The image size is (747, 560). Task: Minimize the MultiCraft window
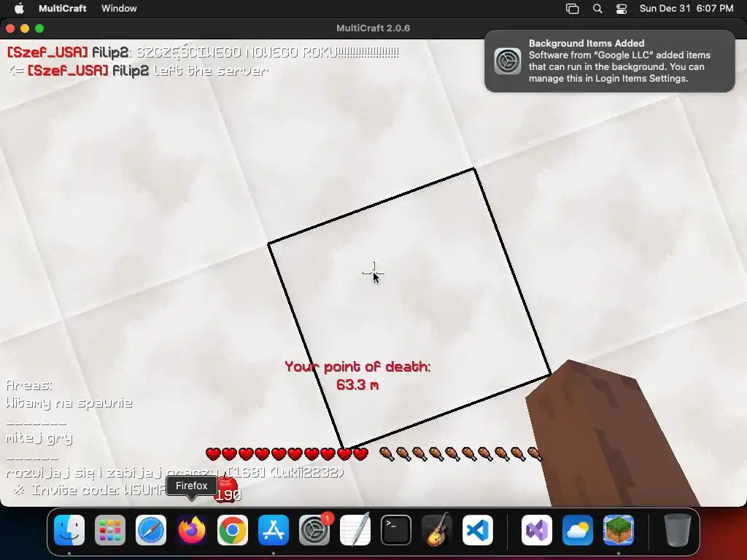[x=25, y=28]
